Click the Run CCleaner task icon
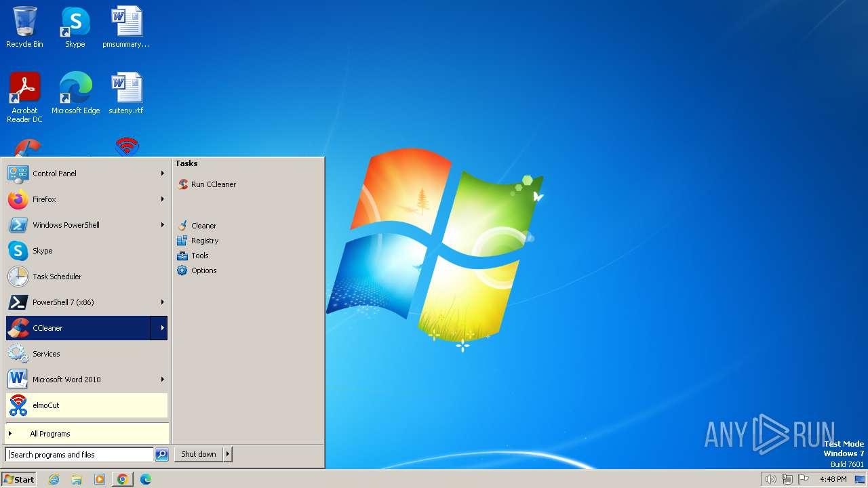868x488 pixels. pyautogui.click(x=182, y=184)
